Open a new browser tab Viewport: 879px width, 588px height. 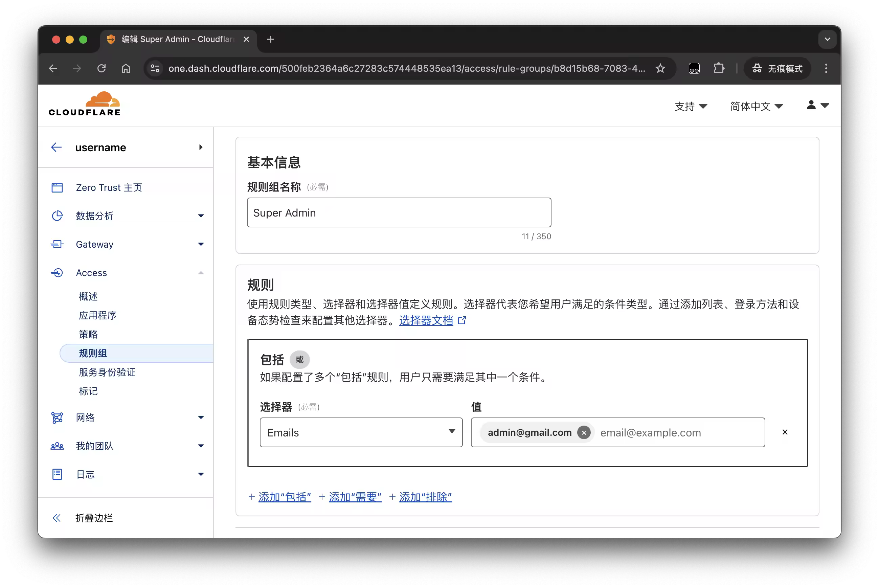click(x=270, y=39)
